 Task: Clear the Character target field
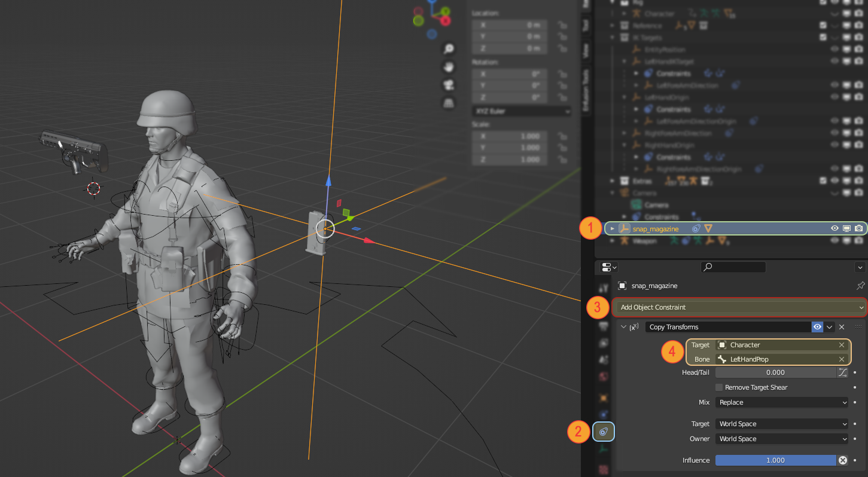point(842,345)
